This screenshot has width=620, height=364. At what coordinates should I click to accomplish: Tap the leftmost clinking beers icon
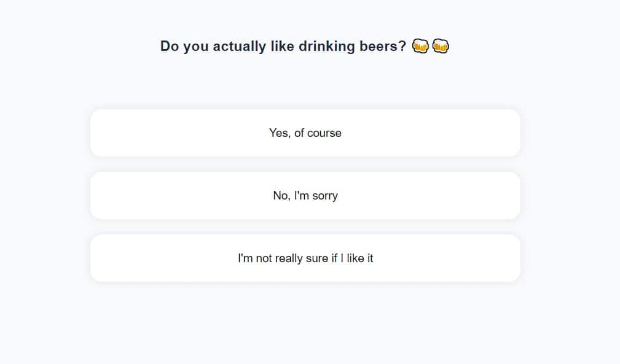click(420, 46)
